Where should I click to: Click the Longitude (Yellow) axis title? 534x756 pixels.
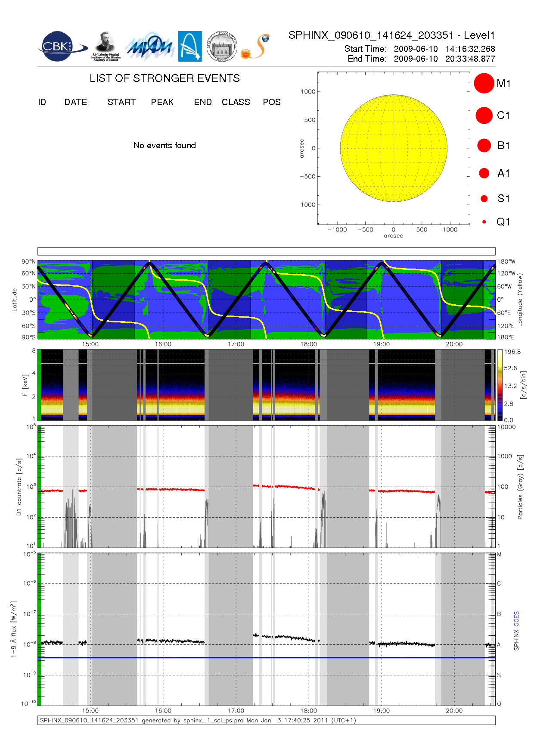click(x=520, y=300)
